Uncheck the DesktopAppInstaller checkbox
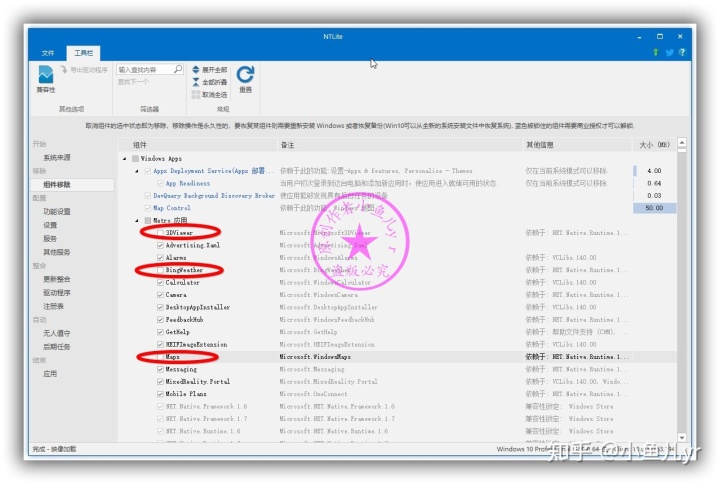 coord(160,307)
